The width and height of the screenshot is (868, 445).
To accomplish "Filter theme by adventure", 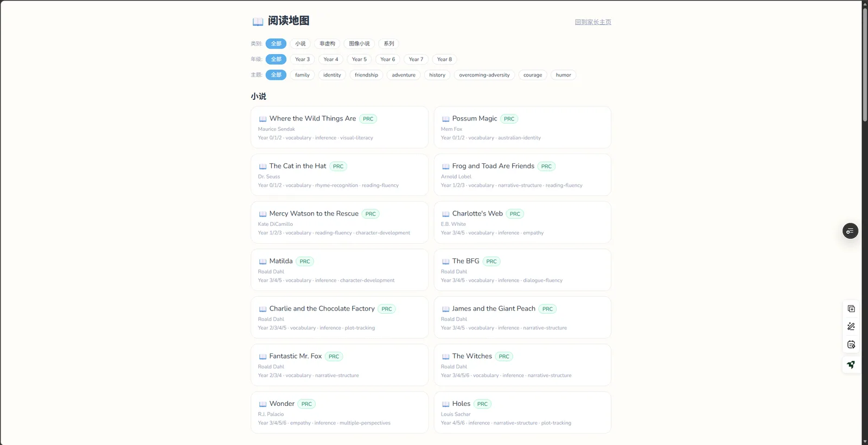I will pos(404,75).
